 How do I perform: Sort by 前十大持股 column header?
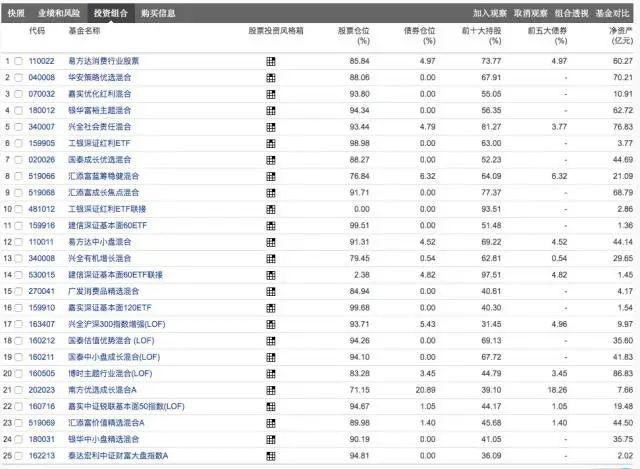pyautogui.click(x=482, y=36)
